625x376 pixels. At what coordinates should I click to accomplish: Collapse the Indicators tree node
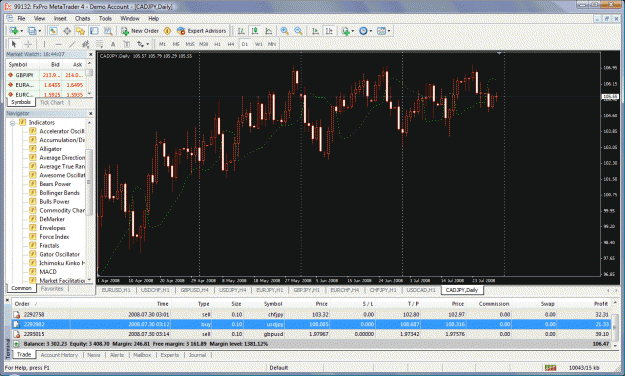(x=12, y=123)
